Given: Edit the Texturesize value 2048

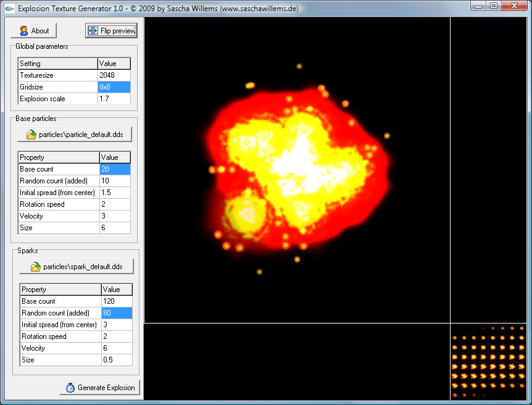Looking at the screenshot, I should (114, 75).
